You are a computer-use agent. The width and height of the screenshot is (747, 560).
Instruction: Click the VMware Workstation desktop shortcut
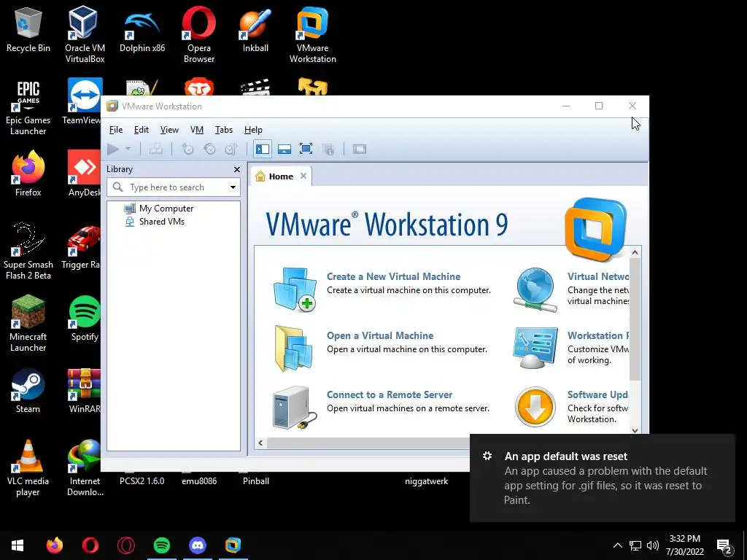tap(313, 34)
